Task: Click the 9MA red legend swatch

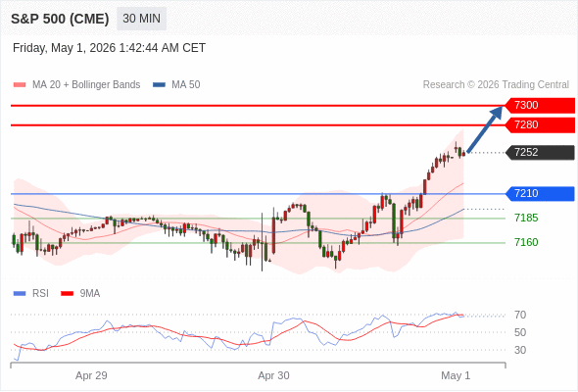Action: pos(67,294)
